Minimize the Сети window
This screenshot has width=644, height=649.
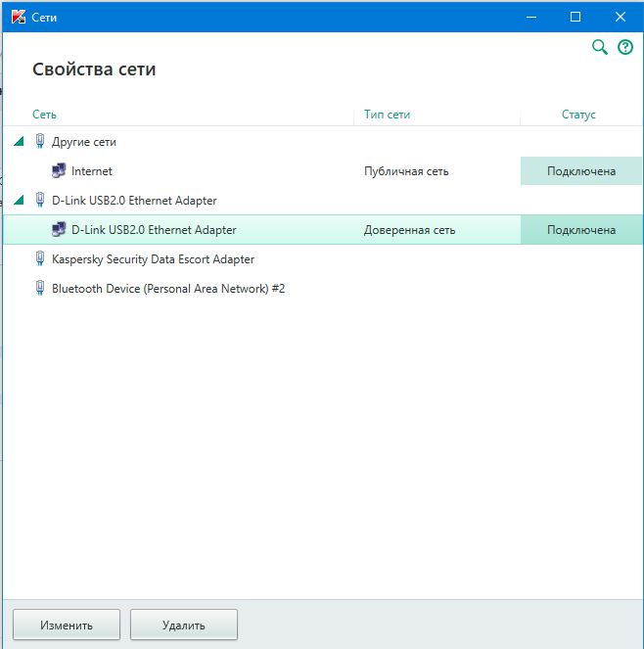[531, 17]
